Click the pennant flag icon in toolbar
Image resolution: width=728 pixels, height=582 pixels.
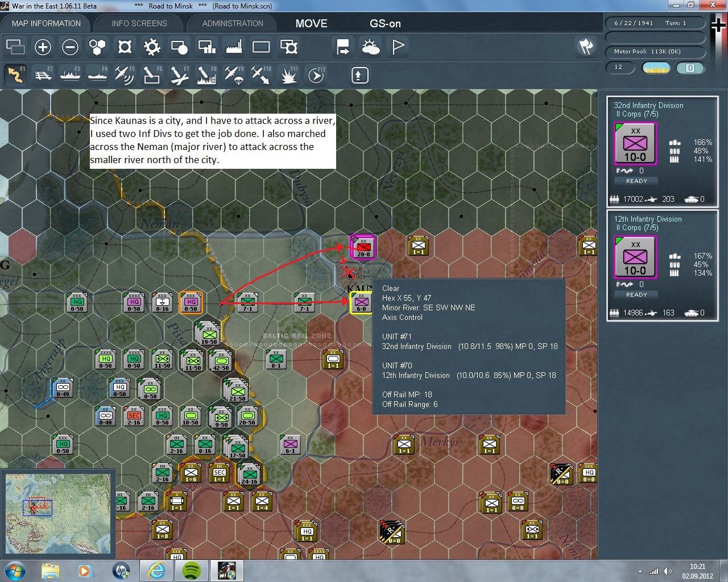398,47
